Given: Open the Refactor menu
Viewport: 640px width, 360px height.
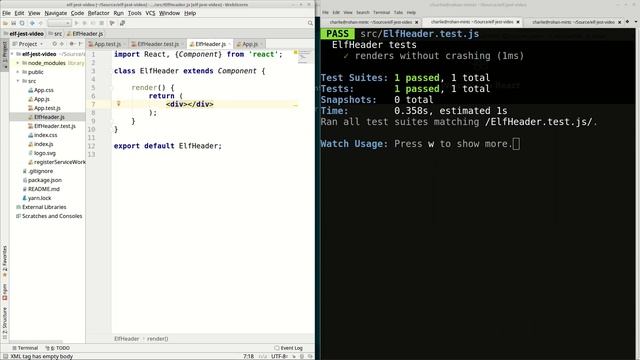Looking at the screenshot, I should pyautogui.click(x=98, y=13).
